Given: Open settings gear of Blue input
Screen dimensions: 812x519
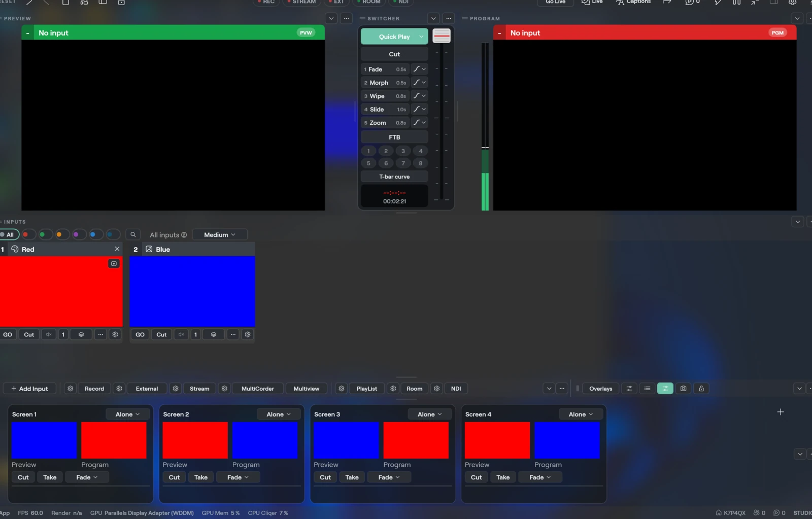Looking at the screenshot, I should (x=248, y=334).
